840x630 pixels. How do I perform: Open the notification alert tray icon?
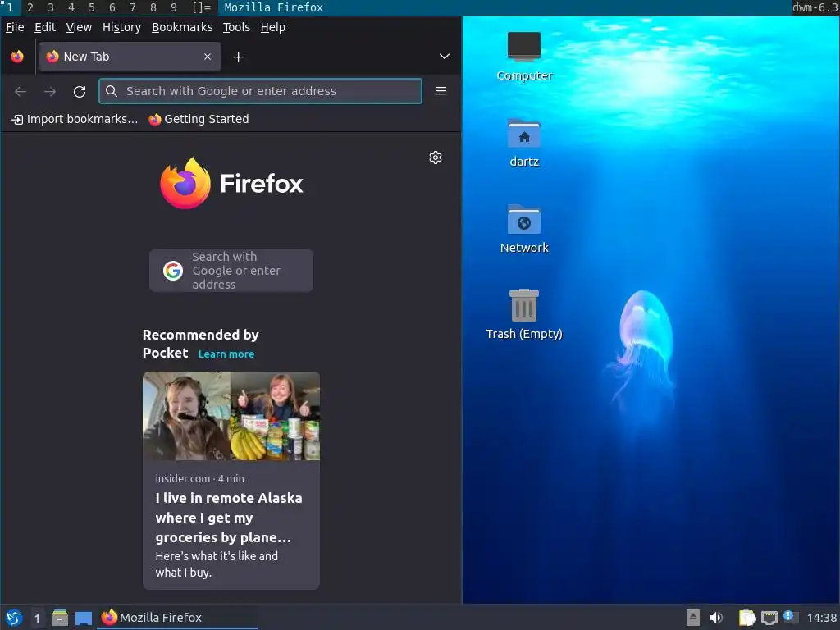tap(791, 617)
